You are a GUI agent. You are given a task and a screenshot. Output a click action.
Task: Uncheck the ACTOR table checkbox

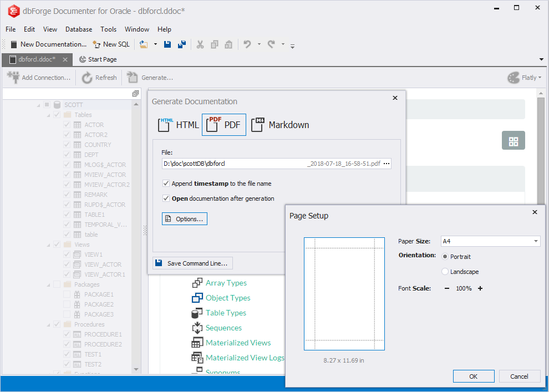click(67, 125)
